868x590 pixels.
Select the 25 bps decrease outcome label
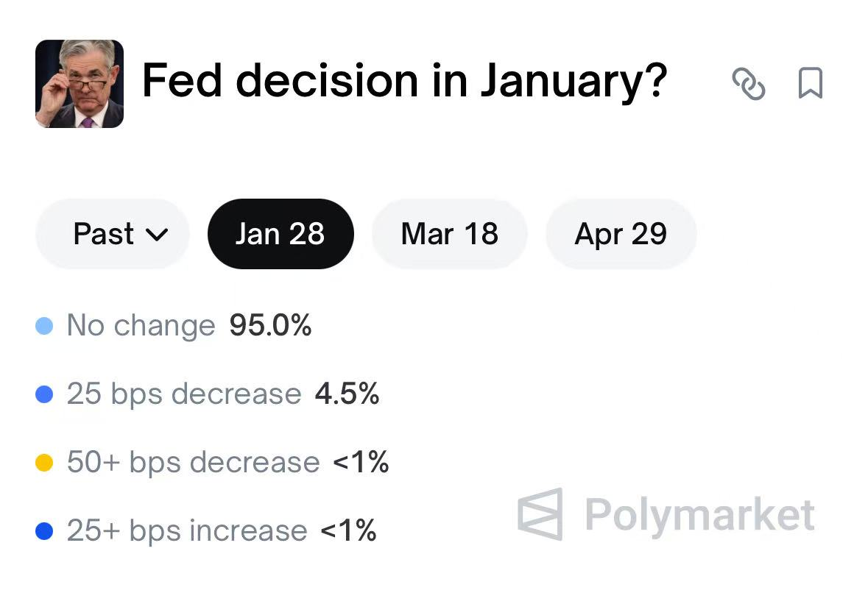183,394
